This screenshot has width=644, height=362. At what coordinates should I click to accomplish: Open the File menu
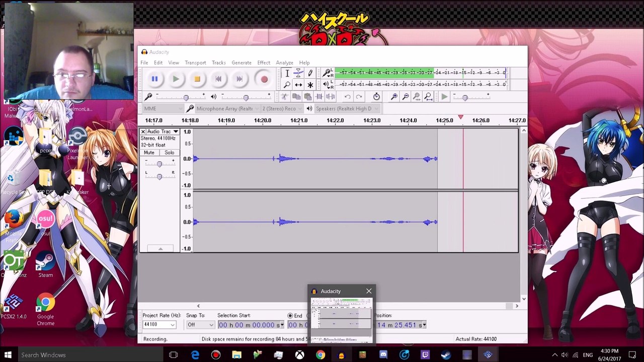coord(144,63)
